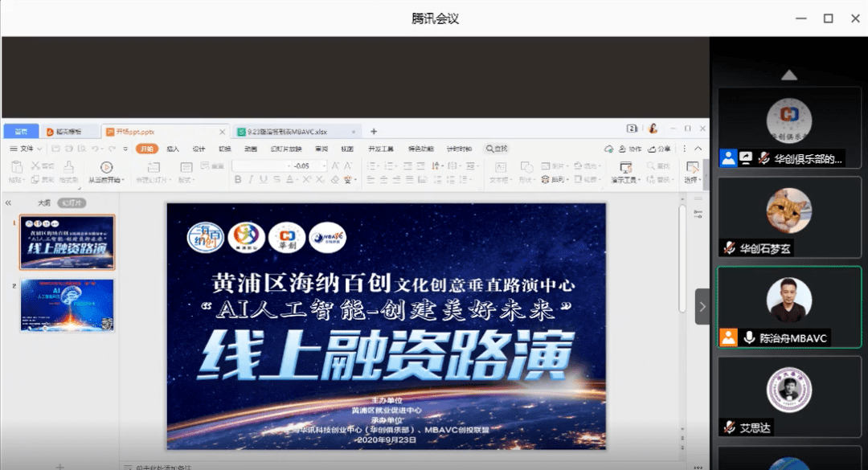This screenshot has height=470, width=868.
Task: Toggle italic text formatting
Action: point(252,180)
